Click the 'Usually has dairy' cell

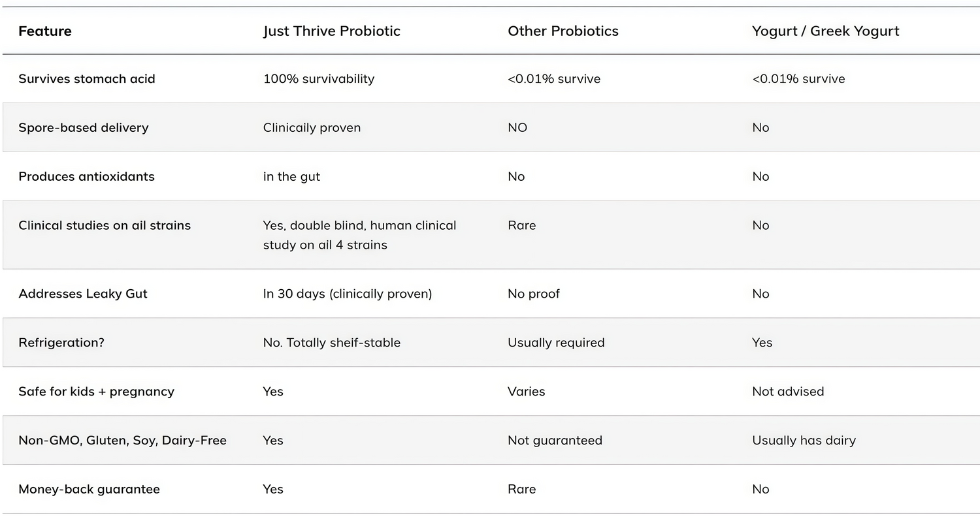click(x=804, y=441)
